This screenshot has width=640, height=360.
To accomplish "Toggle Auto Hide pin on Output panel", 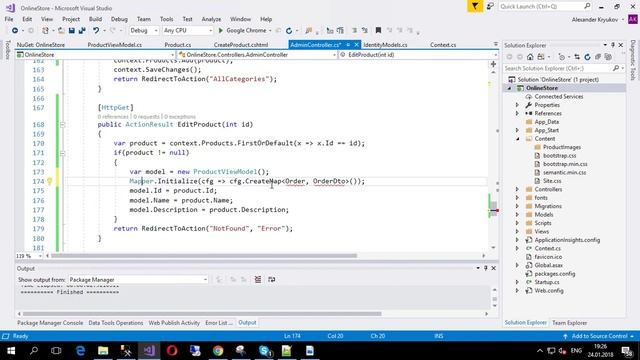I will [x=486, y=268].
